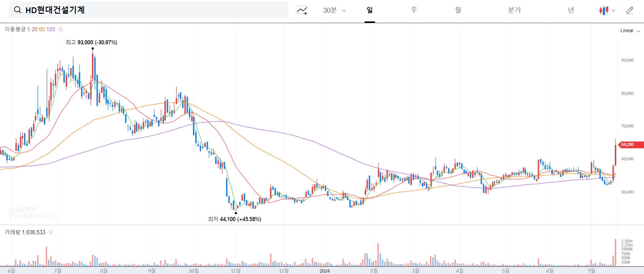Click the 거래량 1,636,533 volume label

25,232
